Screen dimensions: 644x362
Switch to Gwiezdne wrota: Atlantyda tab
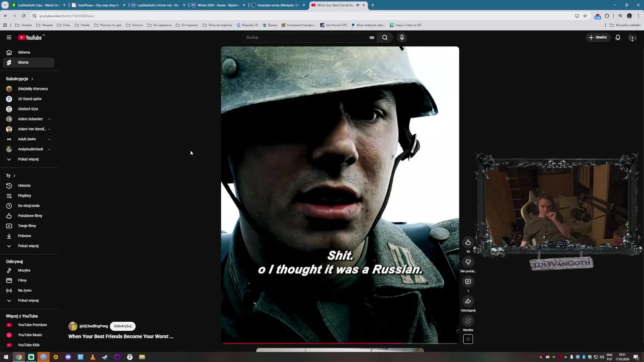278,5
